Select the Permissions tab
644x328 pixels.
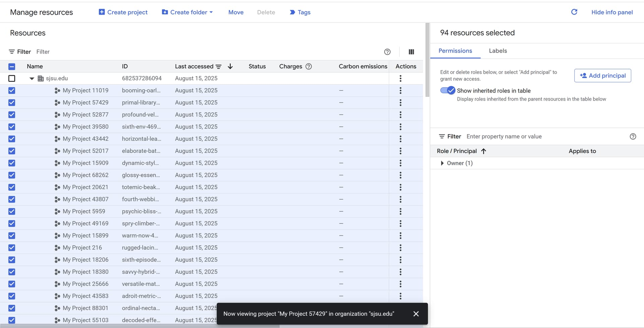coord(455,51)
